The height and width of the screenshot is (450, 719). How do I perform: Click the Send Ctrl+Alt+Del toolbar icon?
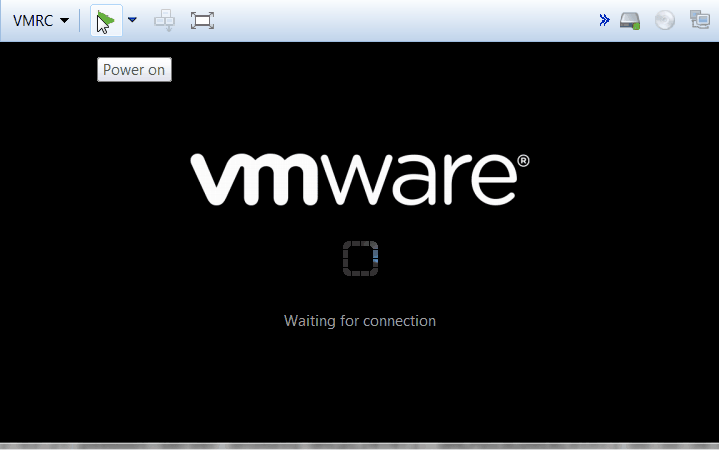(x=164, y=21)
